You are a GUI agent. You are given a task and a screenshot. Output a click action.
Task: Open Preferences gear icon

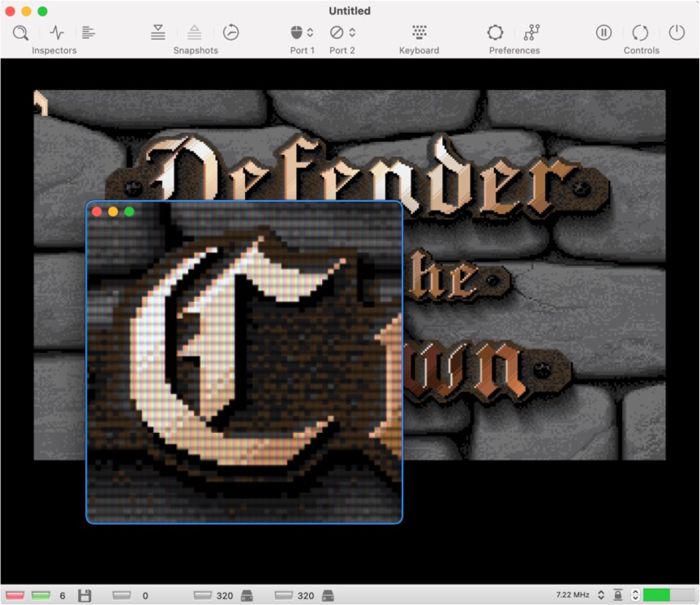495,32
